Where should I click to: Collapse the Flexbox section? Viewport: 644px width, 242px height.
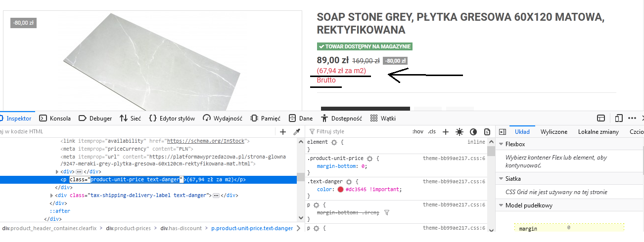(x=501, y=144)
